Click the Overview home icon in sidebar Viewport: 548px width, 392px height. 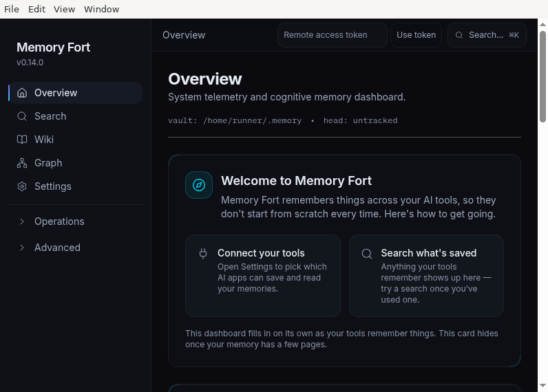pos(22,93)
